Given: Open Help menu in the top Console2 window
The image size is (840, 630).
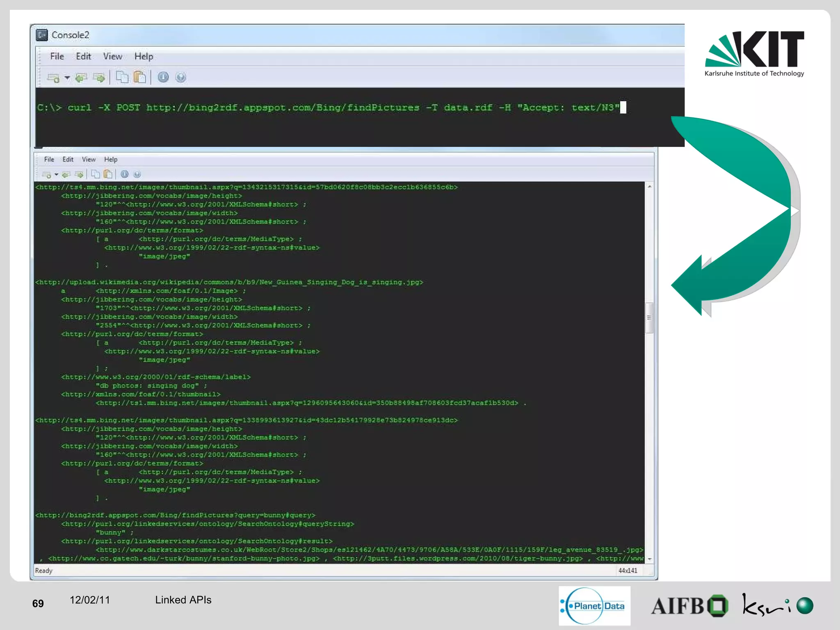Looking at the screenshot, I should point(144,56).
